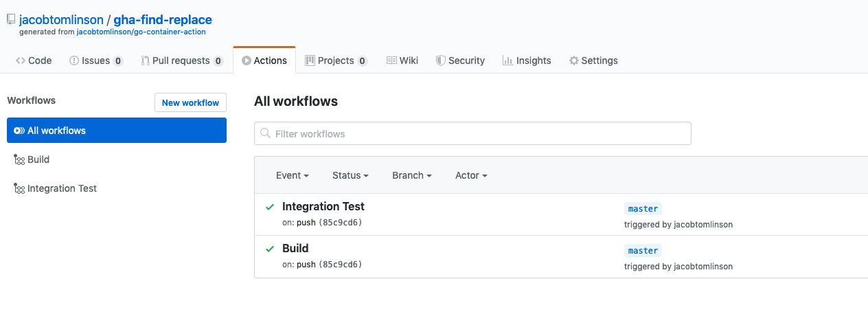
Task: Click commit hash 85c9cd6 under Build
Action: (340, 265)
